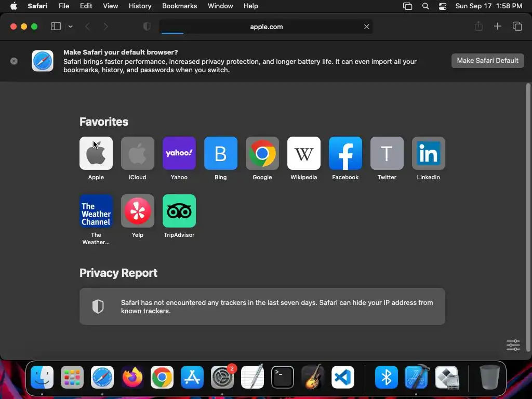Click the Privacy Report heading

[118, 273]
